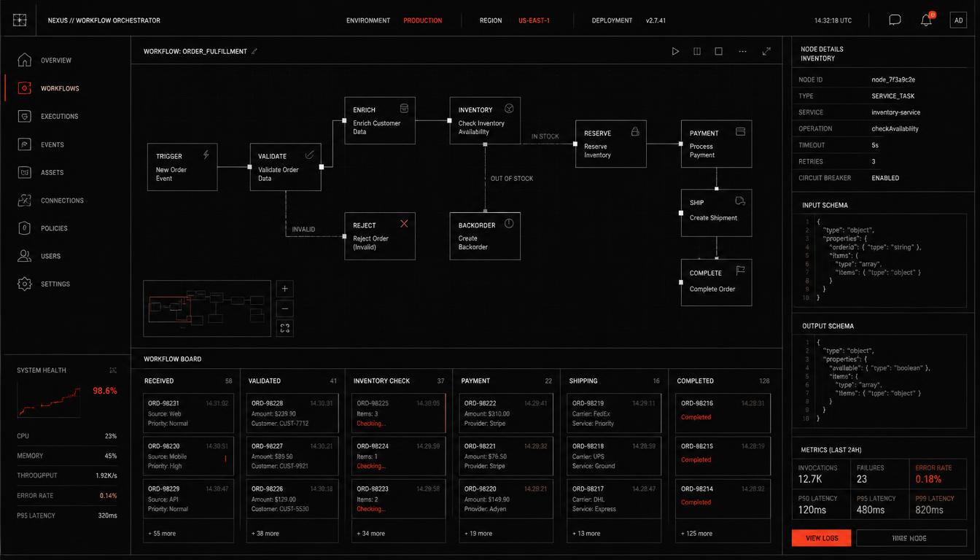Click the Ship node truck icon

[740, 201]
